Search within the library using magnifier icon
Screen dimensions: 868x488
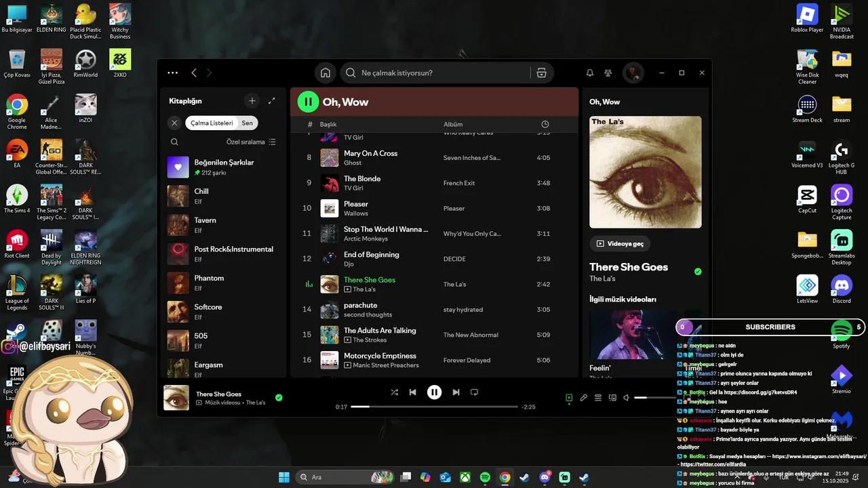coord(174,142)
